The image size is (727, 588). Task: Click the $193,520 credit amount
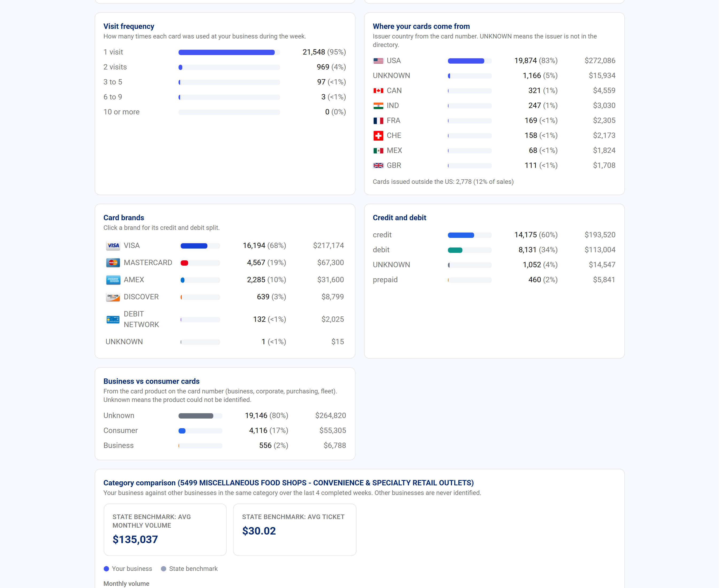(600, 235)
